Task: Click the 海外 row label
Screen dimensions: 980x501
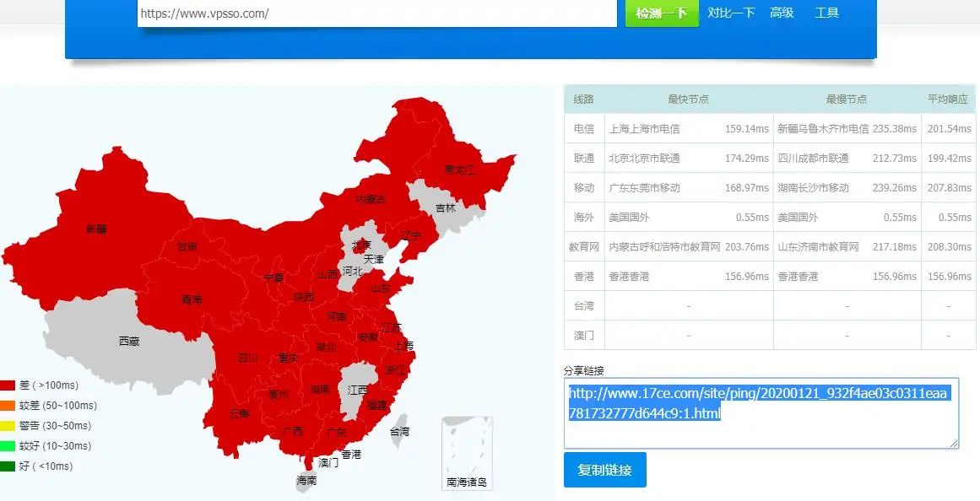Action: 584,218
